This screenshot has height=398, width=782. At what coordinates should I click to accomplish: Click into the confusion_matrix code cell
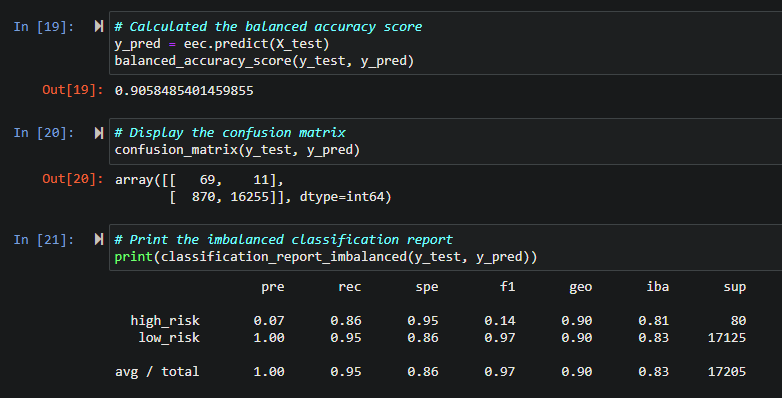(x=445, y=141)
